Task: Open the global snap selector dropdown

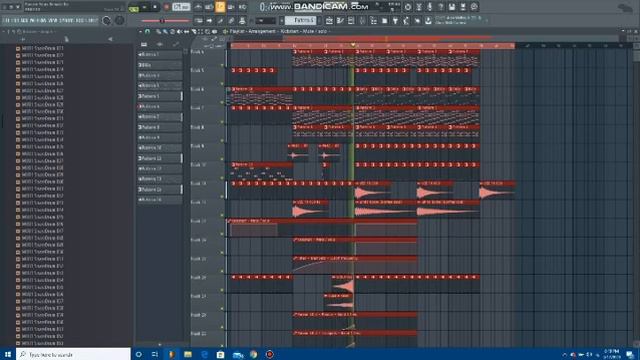Action: coord(266,20)
